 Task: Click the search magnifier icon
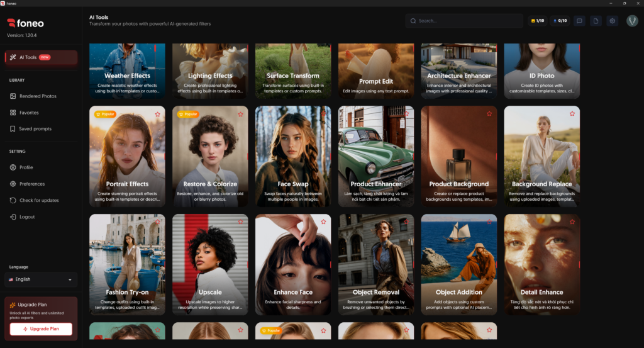[x=413, y=21]
